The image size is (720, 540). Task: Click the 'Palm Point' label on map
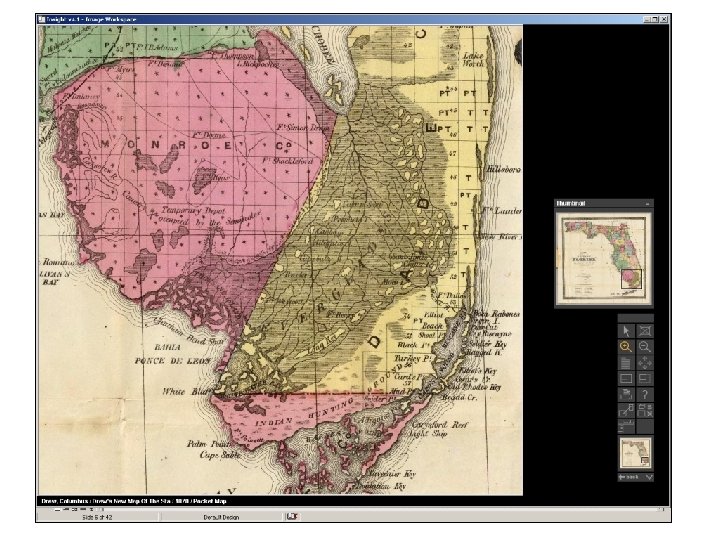click(x=211, y=444)
